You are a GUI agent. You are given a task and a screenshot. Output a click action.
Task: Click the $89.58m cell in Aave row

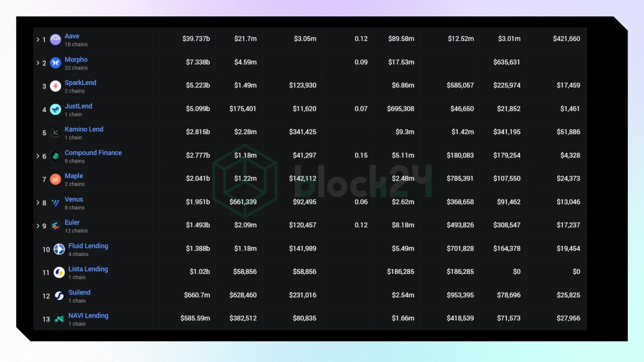(x=401, y=39)
